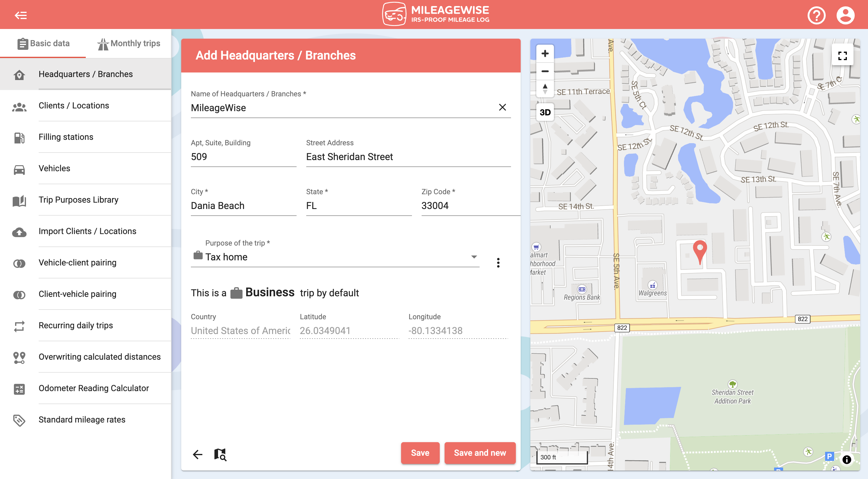Open Overwriting calculated distances in sidebar
868x479 pixels.
[x=85, y=357]
